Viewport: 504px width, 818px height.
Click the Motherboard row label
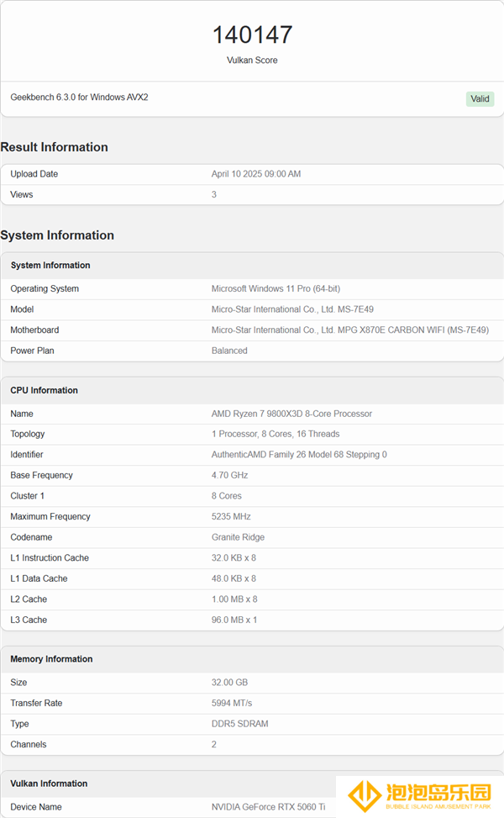pos(34,330)
